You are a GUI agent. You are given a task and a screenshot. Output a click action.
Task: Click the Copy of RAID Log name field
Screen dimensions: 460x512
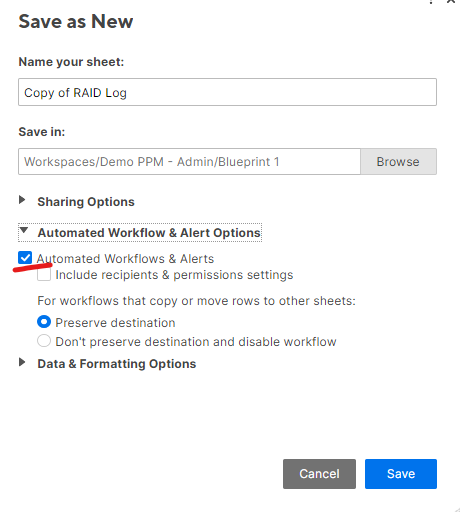coord(227,92)
